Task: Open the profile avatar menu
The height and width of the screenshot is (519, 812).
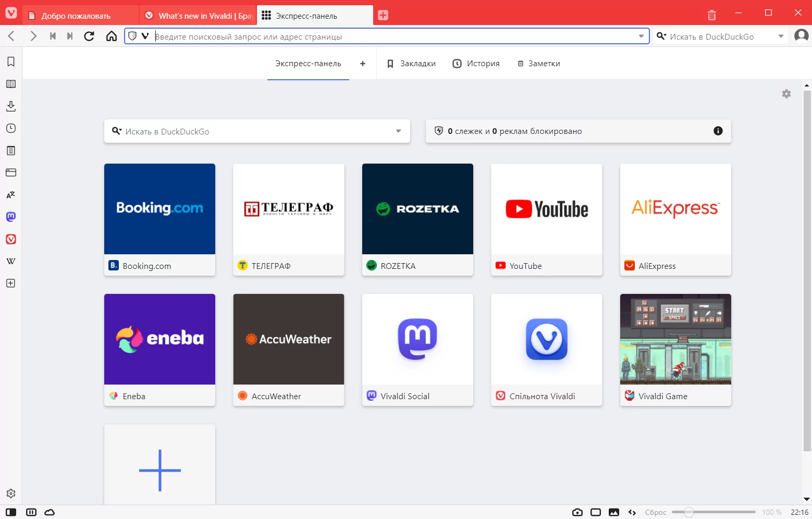Action: [x=801, y=35]
